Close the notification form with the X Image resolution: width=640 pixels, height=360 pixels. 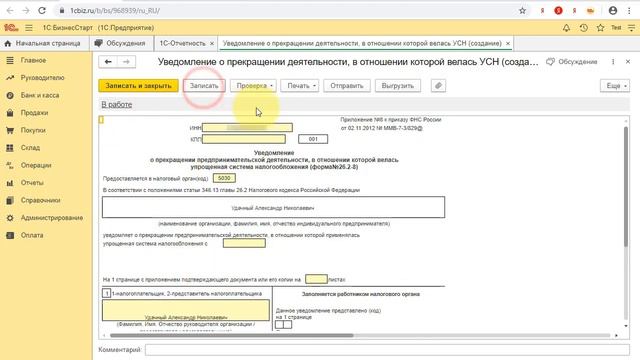click(x=628, y=62)
